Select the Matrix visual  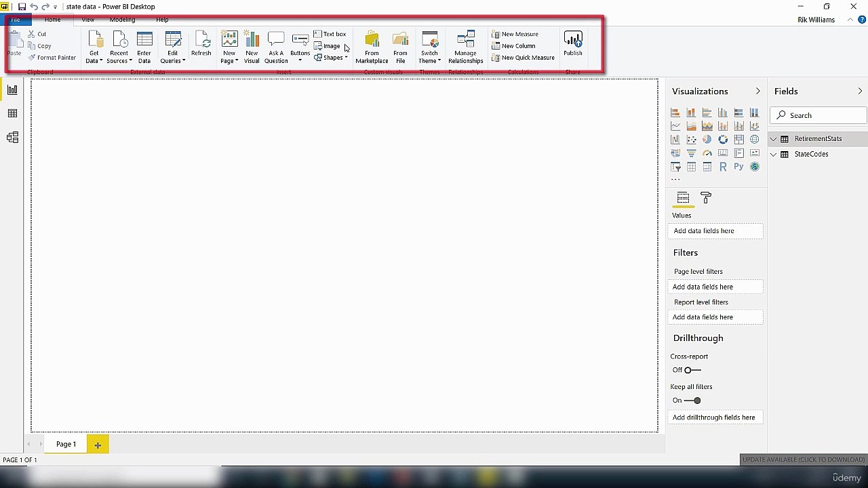707,167
